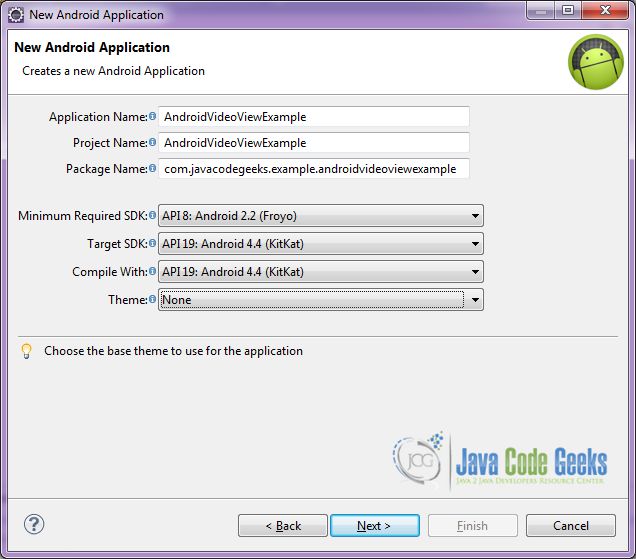The width and height of the screenshot is (636, 559).
Task: Click the 'Application Name:' label
Action: [99, 117]
